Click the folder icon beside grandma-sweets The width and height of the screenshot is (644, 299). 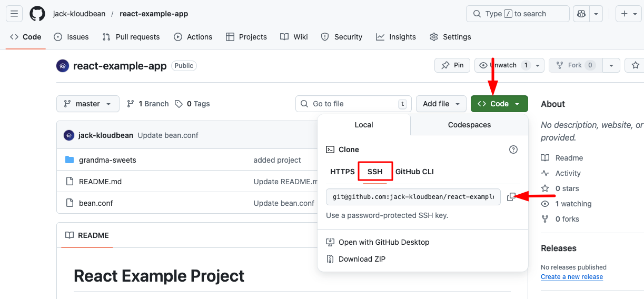point(70,160)
